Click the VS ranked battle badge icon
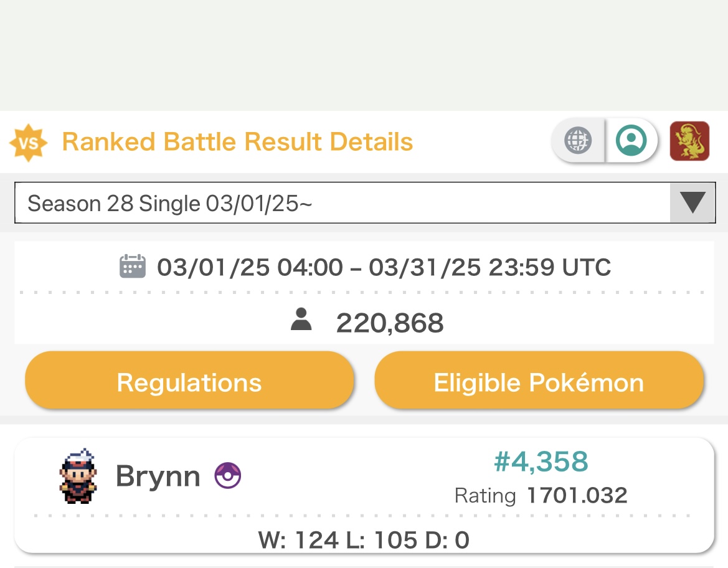 tap(28, 143)
